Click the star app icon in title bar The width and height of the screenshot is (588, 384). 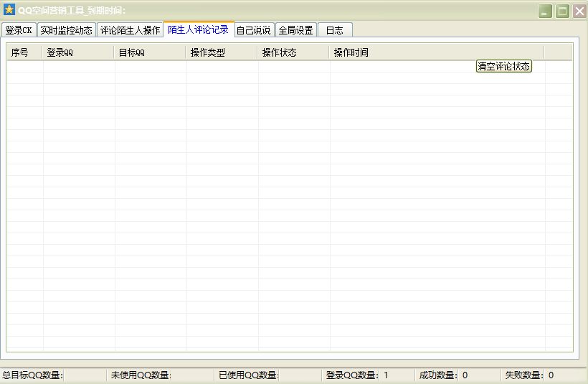pyautogui.click(x=9, y=10)
